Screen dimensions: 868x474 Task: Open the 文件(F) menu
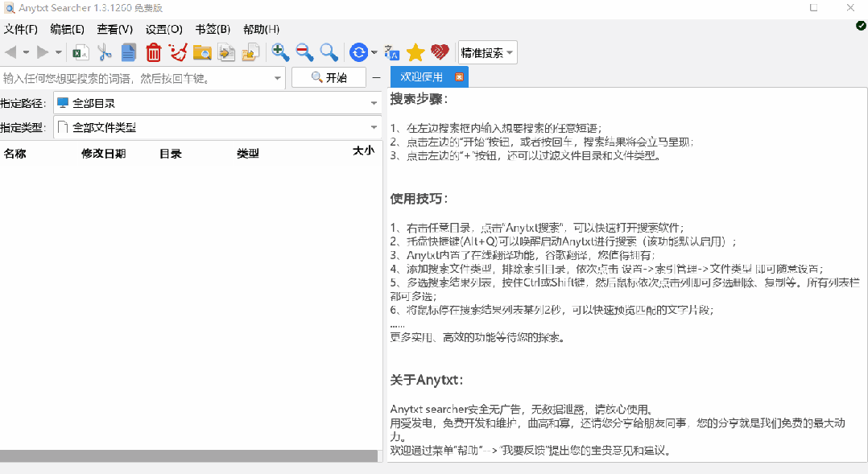[20, 29]
